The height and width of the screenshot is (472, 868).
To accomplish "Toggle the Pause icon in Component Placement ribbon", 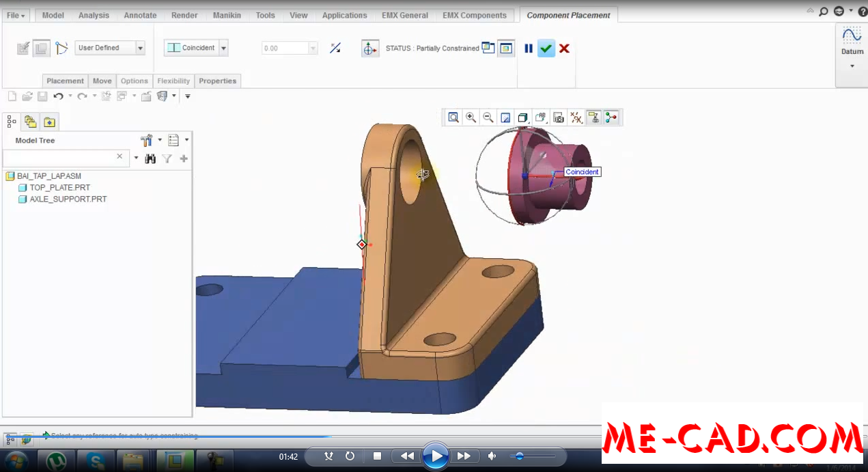I will [528, 48].
